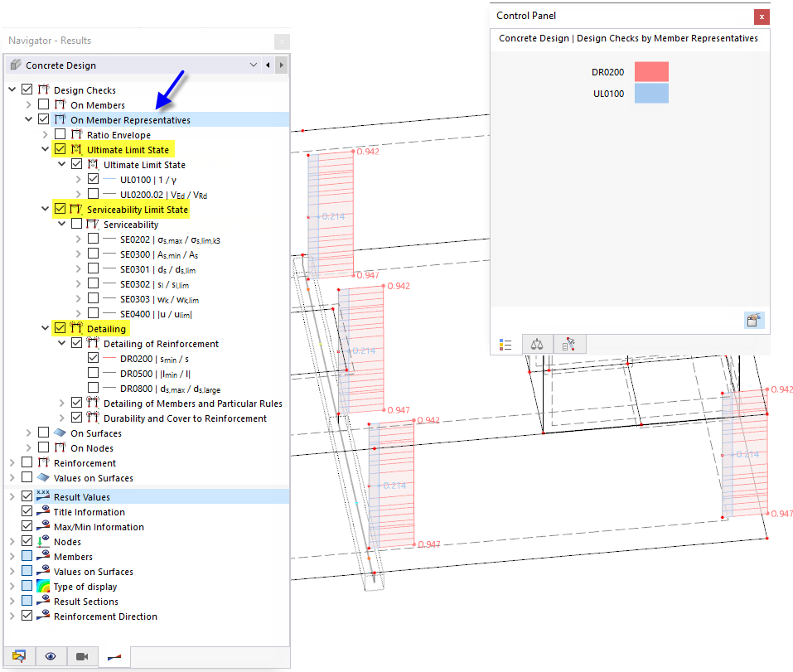Click the Design Checks node icon
The image size is (793, 672).
(44, 90)
